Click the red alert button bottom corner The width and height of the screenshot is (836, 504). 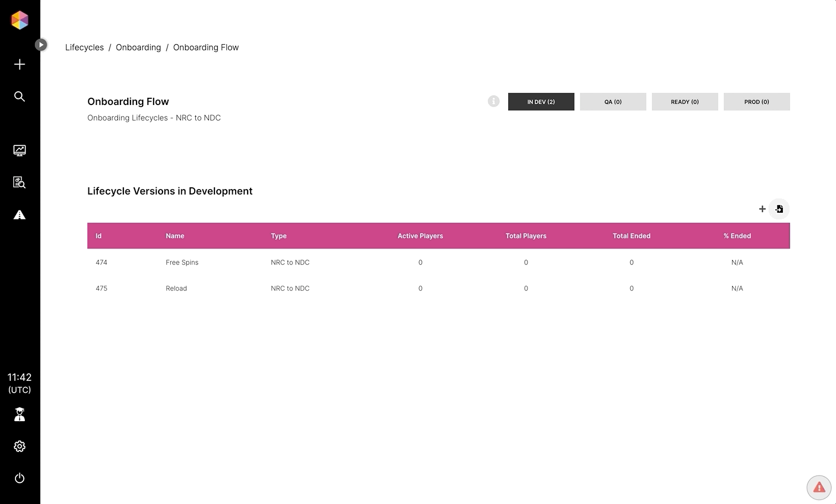pyautogui.click(x=819, y=487)
